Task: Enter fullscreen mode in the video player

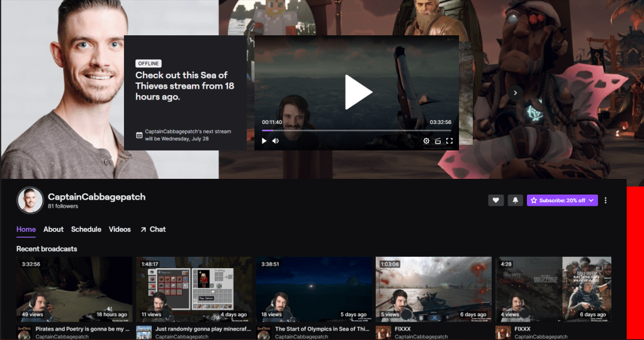Action: pos(449,141)
